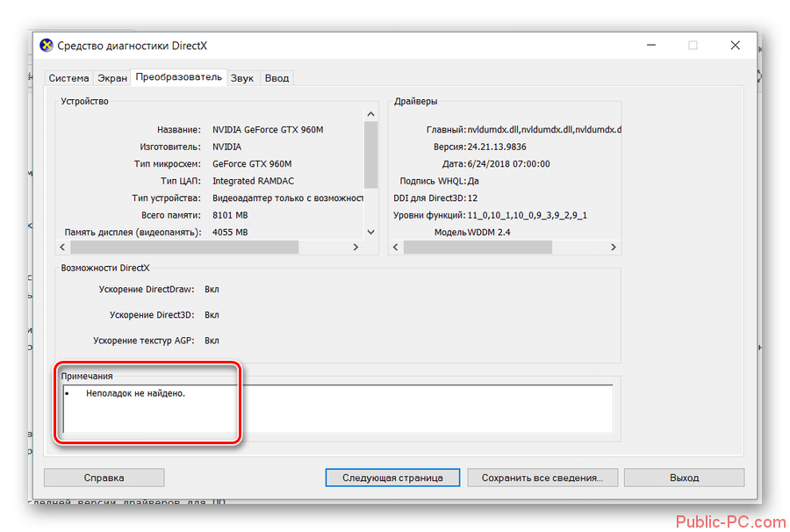Click the manufacturer value NVIDIA
The width and height of the screenshot is (790, 532).
click(226, 147)
